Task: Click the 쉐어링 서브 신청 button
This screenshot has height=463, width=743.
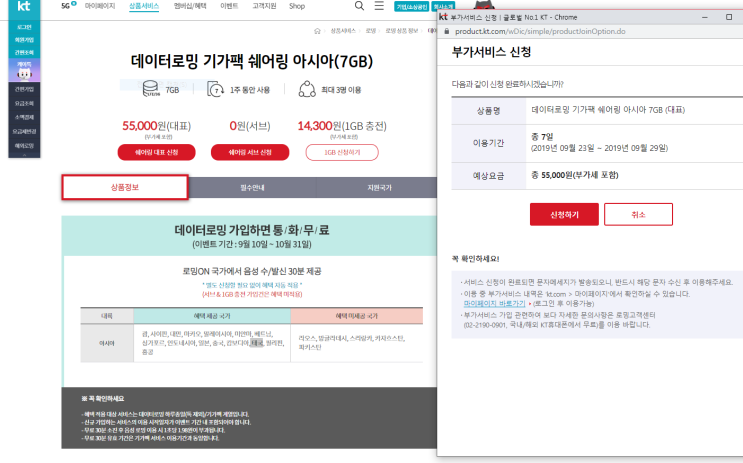Action: (x=250, y=152)
